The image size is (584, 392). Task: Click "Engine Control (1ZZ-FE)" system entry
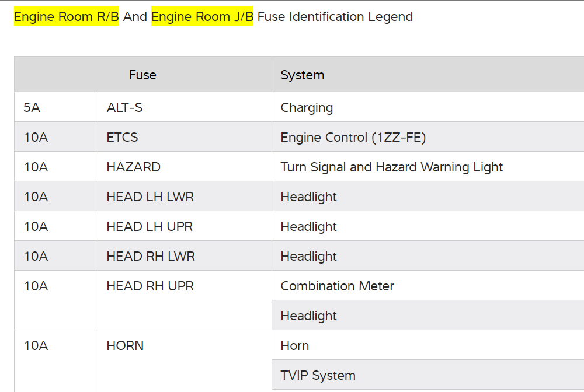(353, 137)
